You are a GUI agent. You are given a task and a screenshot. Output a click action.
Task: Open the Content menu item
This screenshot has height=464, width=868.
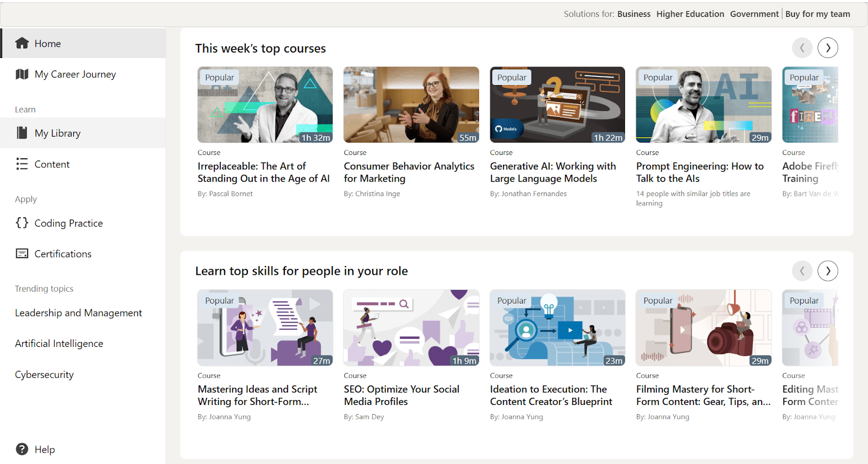pos(83,164)
